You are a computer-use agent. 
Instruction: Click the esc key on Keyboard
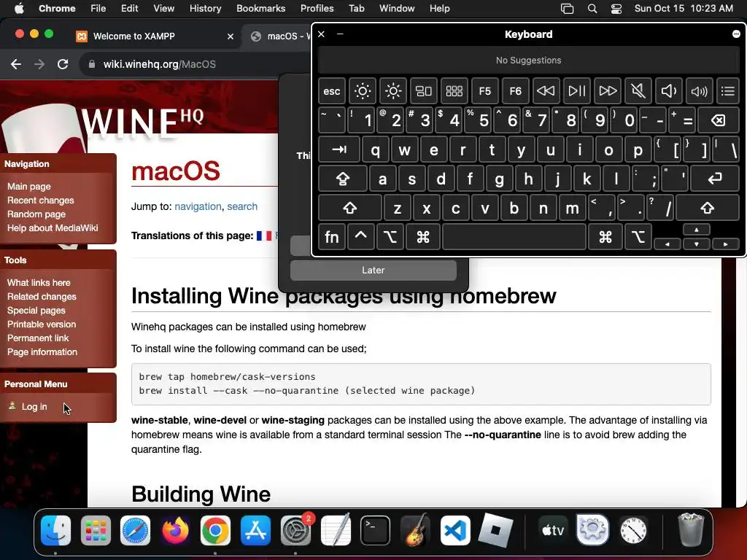click(332, 91)
